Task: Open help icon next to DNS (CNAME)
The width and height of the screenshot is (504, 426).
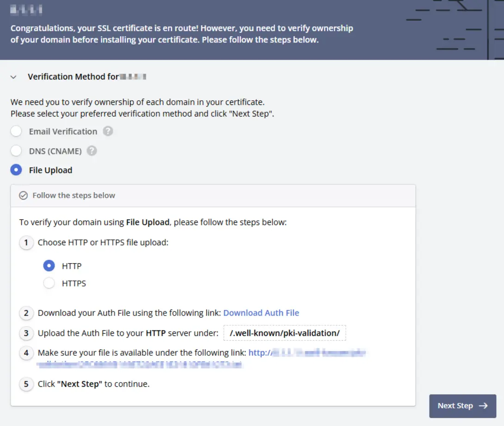Action: point(92,151)
